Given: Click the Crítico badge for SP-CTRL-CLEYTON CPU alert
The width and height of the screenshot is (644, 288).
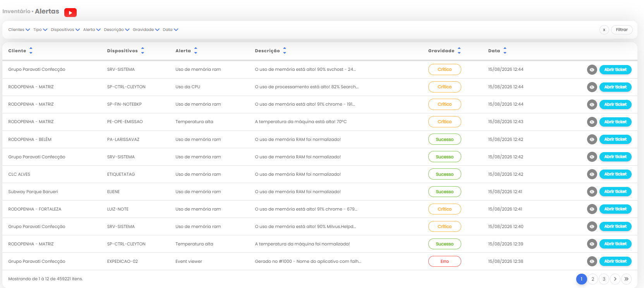Looking at the screenshot, I should 445,87.
